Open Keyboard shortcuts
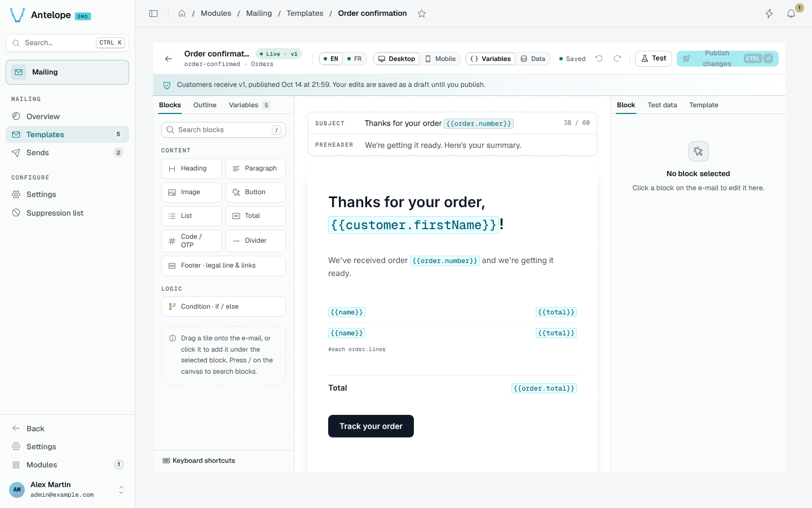Image resolution: width=812 pixels, height=508 pixels. pos(199,461)
